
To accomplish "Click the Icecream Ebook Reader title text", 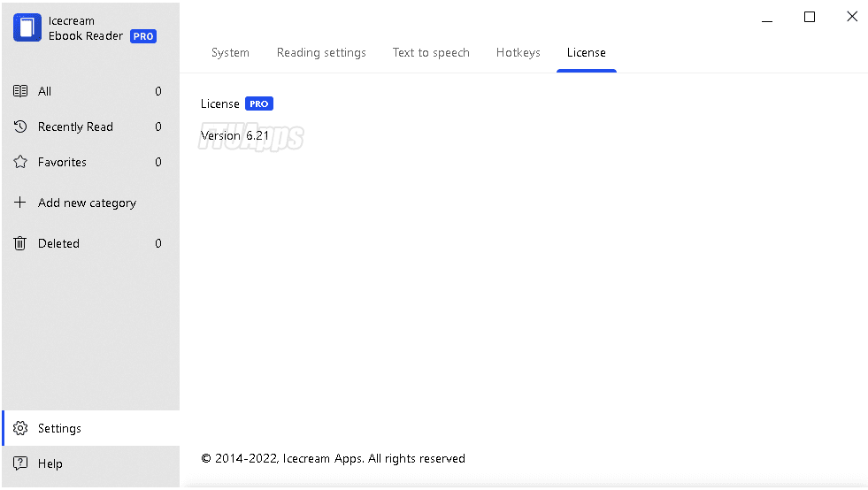I will [85, 28].
